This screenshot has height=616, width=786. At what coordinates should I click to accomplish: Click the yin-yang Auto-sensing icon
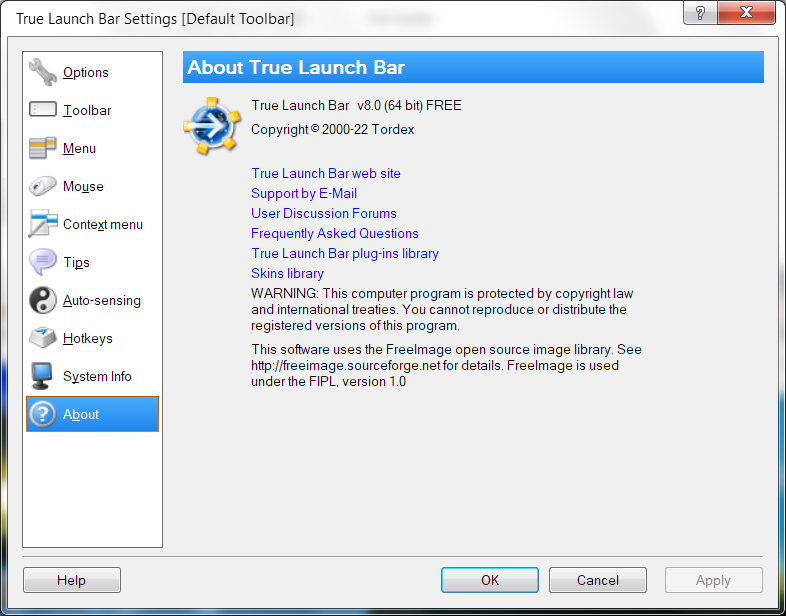pos(43,300)
